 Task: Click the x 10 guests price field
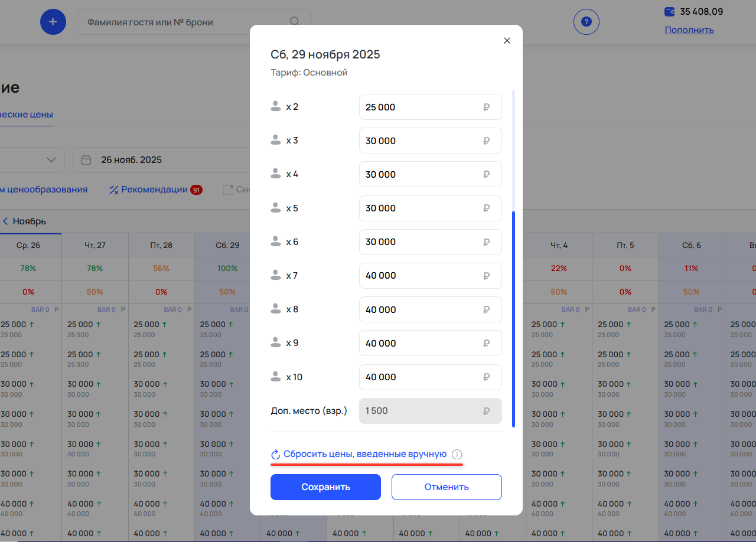pos(430,377)
